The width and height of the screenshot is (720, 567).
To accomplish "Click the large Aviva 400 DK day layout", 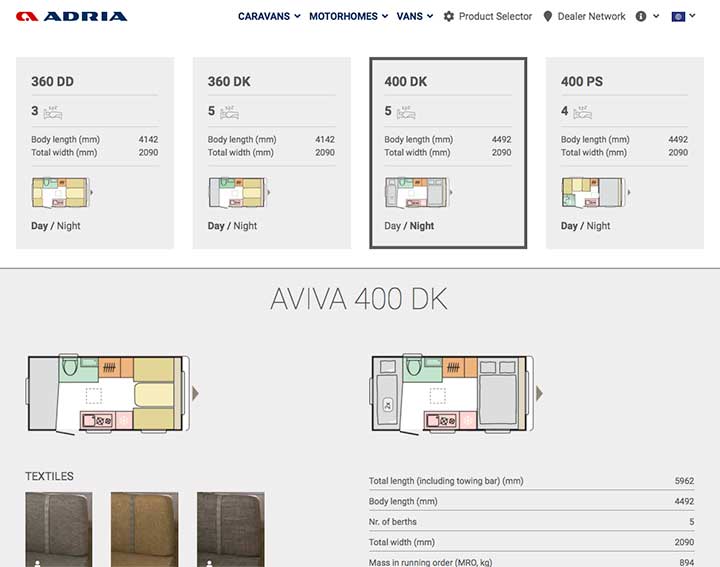I will click(x=112, y=393).
